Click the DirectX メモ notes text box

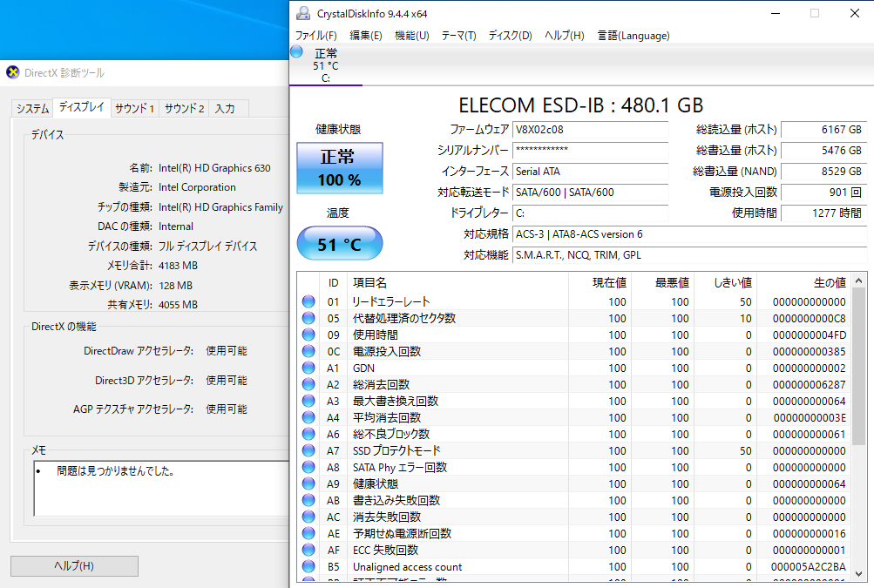pos(161,488)
